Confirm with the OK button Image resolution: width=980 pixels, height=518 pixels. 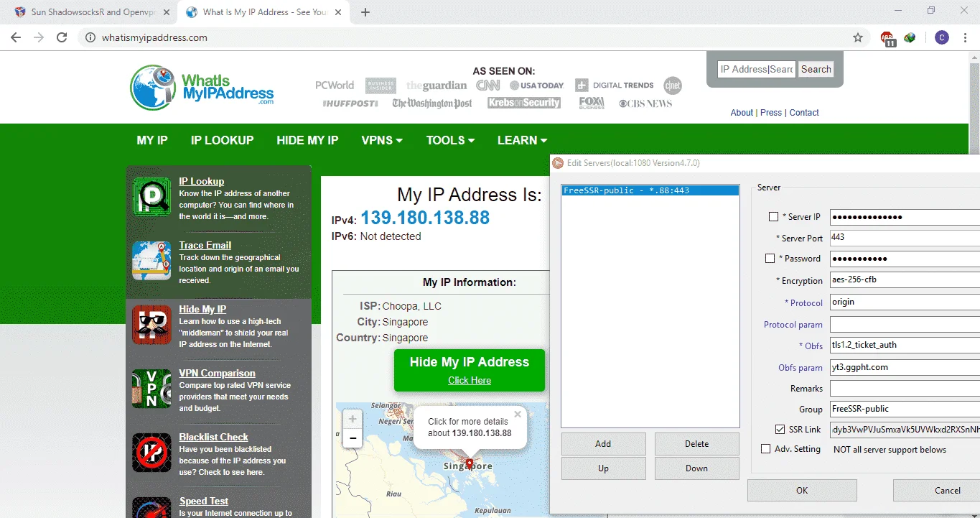(802, 490)
